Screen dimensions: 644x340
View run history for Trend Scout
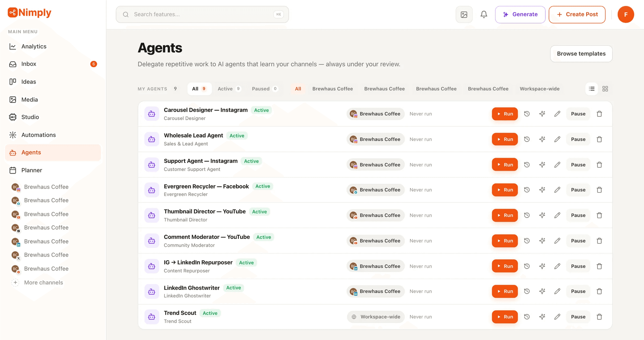pos(527,317)
